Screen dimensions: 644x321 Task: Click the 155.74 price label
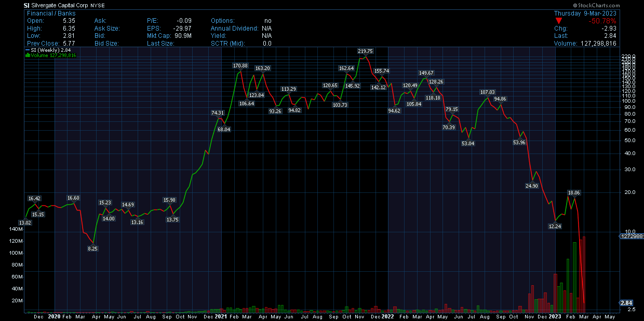[x=382, y=71]
